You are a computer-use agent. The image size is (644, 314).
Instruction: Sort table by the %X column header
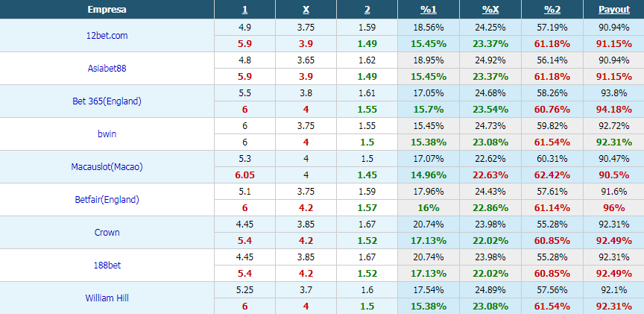[x=490, y=10]
